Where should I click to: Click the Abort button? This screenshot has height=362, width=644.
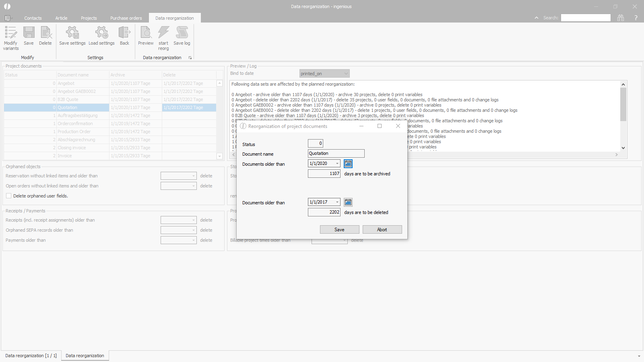(382, 230)
